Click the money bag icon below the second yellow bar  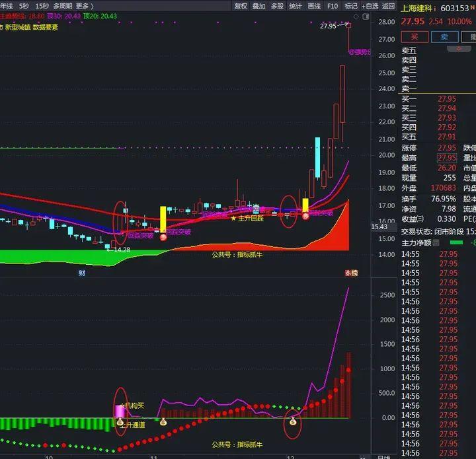163,422
